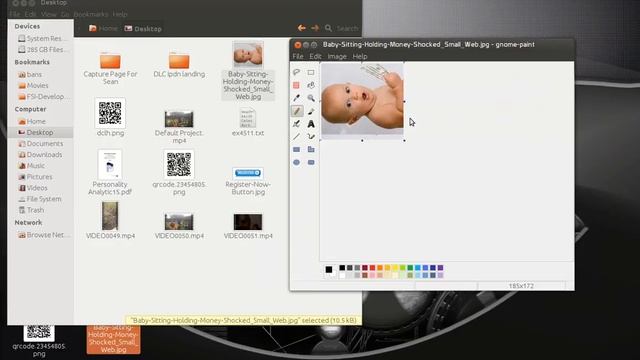Select the rectangle select tool in gnome-paint
Screen dimensions: 640x360
click(311, 72)
